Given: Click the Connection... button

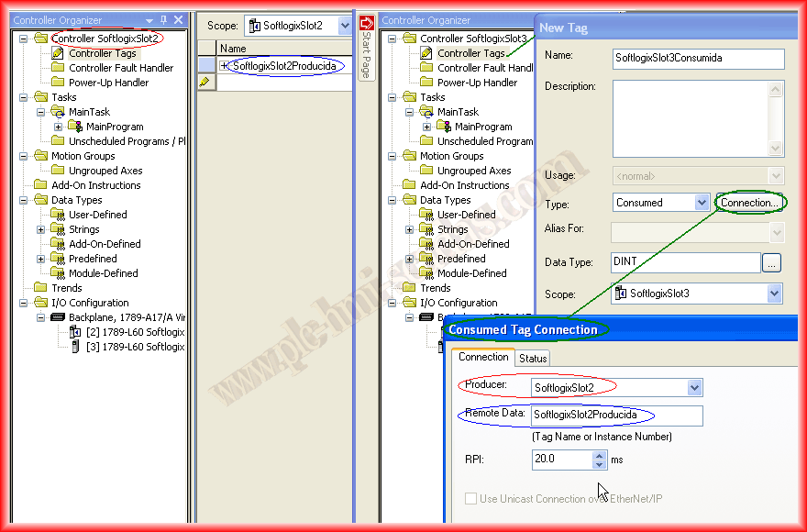Looking at the screenshot, I should [749, 203].
